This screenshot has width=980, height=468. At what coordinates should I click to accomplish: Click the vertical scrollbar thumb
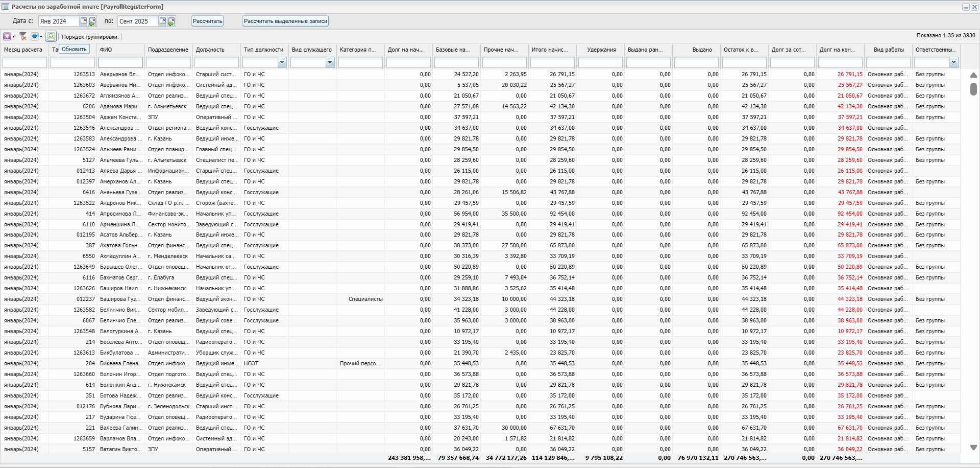pyautogui.click(x=973, y=88)
